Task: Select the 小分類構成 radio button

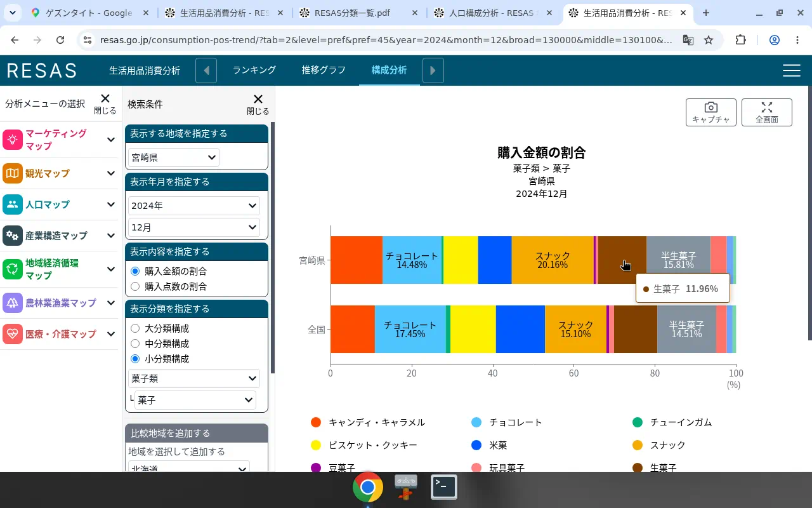Action: [134, 359]
